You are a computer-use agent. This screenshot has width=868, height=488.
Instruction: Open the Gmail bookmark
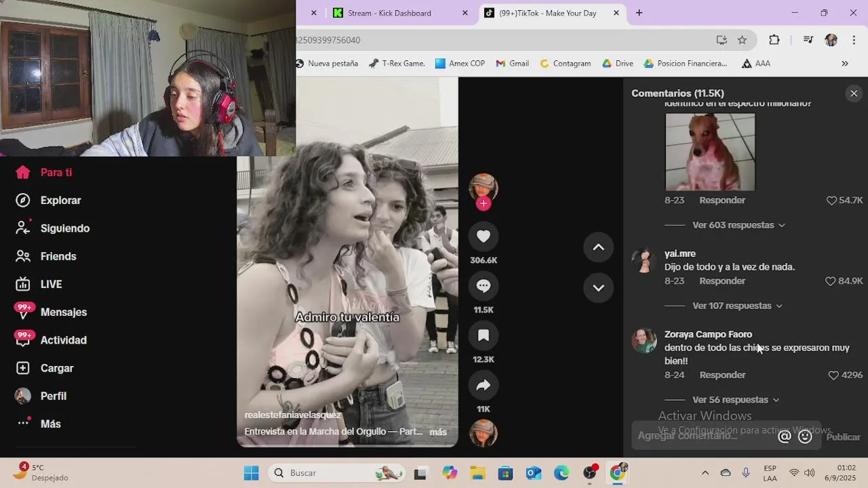click(512, 64)
